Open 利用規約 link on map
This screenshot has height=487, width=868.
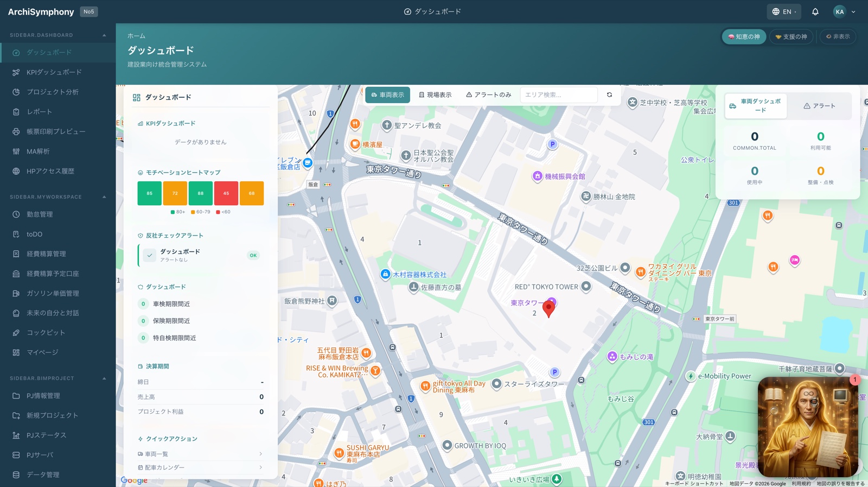[801, 484]
